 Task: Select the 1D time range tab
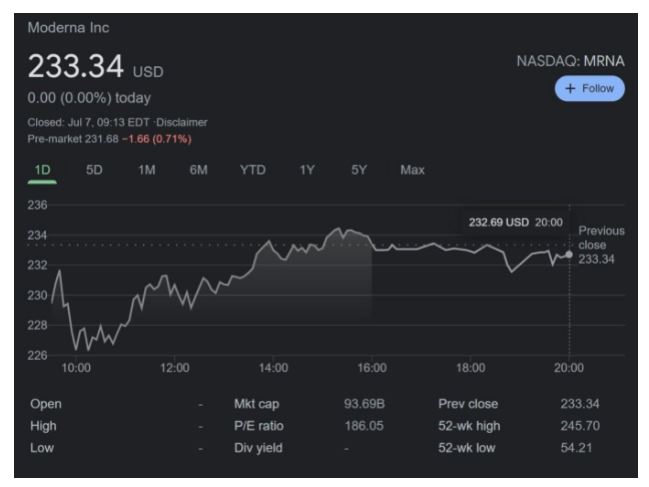pyautogui.click(x=42, y=170)
